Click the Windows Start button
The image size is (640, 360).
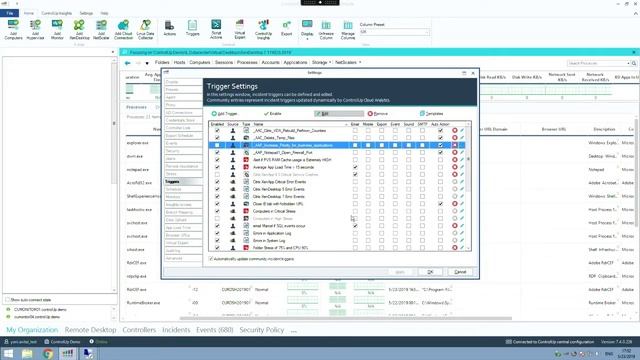point(8,353)
